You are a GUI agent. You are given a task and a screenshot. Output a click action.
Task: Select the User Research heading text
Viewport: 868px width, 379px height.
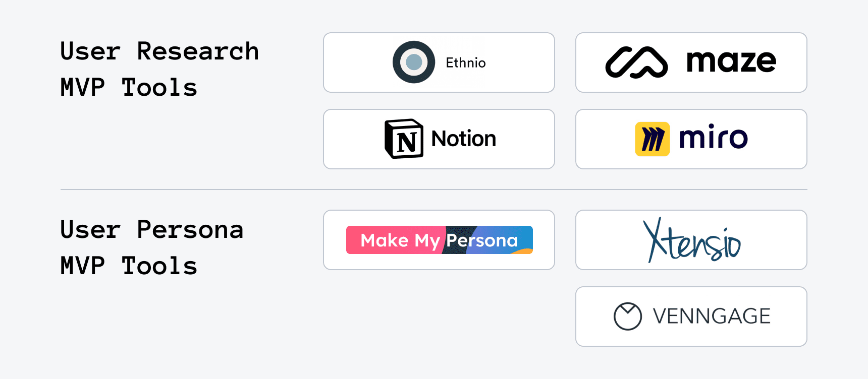(x=159, y=51)
